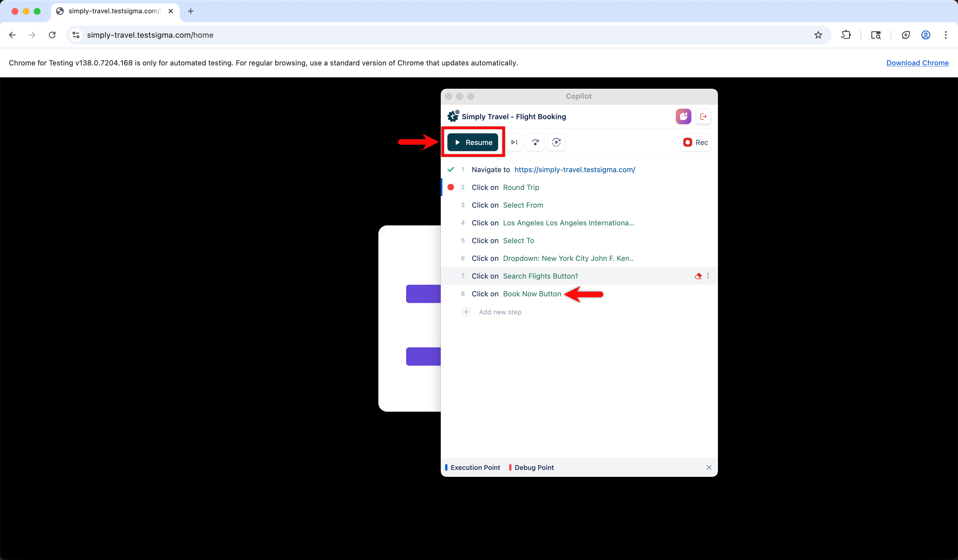Viewport: 958px width, 560px height.
Task: Select step 3 element Select From
Action: 523,205
